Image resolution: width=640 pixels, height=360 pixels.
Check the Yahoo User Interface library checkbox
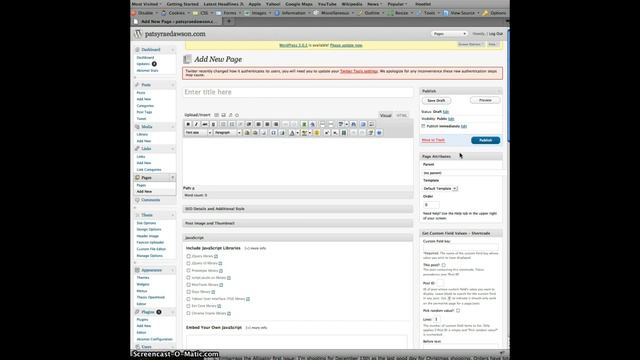coord(189,299)
